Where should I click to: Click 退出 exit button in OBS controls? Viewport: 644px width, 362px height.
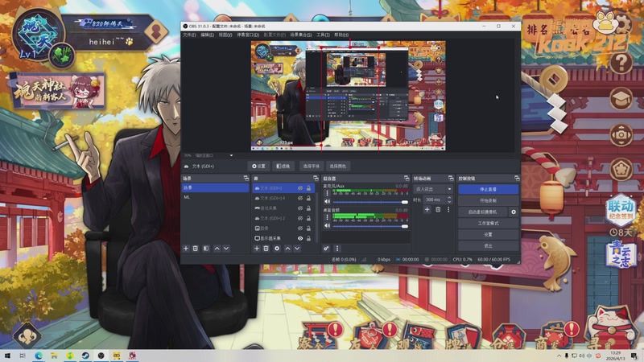tap(488, 245)
